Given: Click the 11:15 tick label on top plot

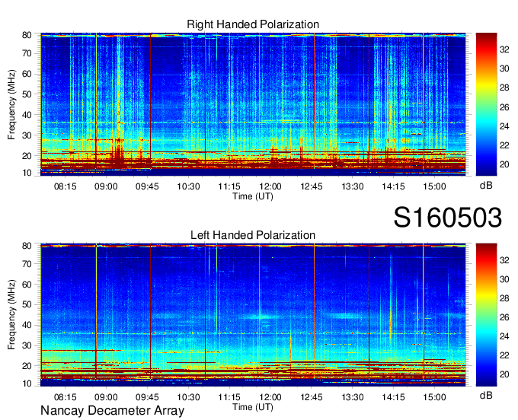Looking at the screenshot, I should click(x=229, y=186).
